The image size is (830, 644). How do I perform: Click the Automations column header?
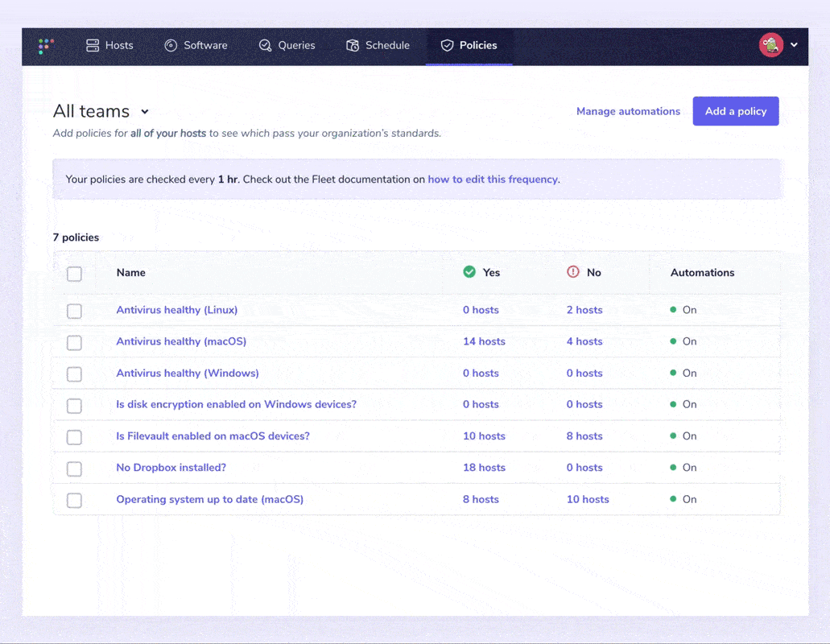(x=703, y=273)
